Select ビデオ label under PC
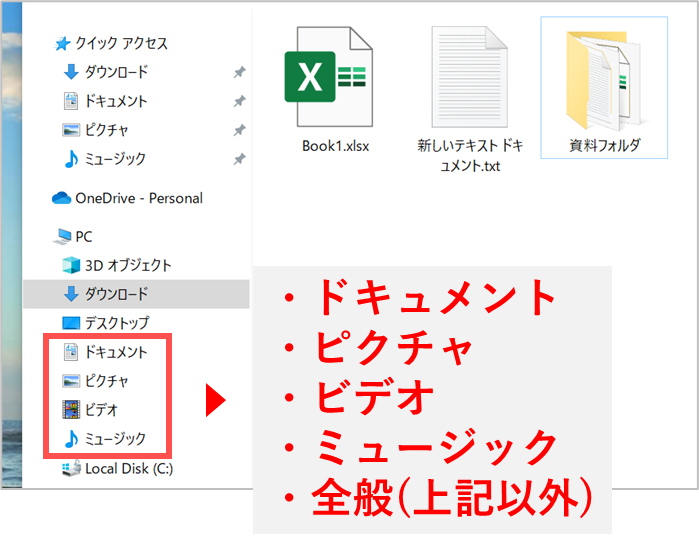 [x=101, y=409]
